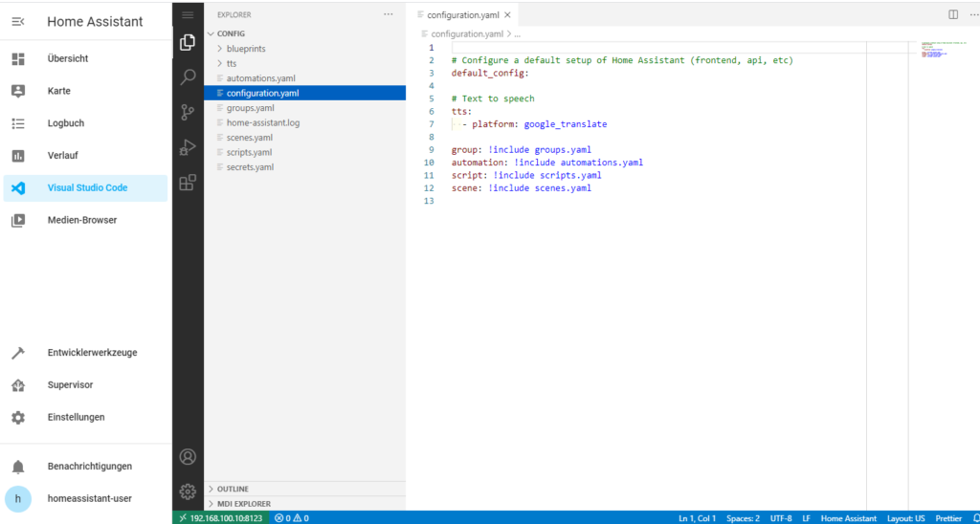This screenshot has width=980, height=524.
Task: Click the Verlauf chart icon
Action: pos(18,156)
